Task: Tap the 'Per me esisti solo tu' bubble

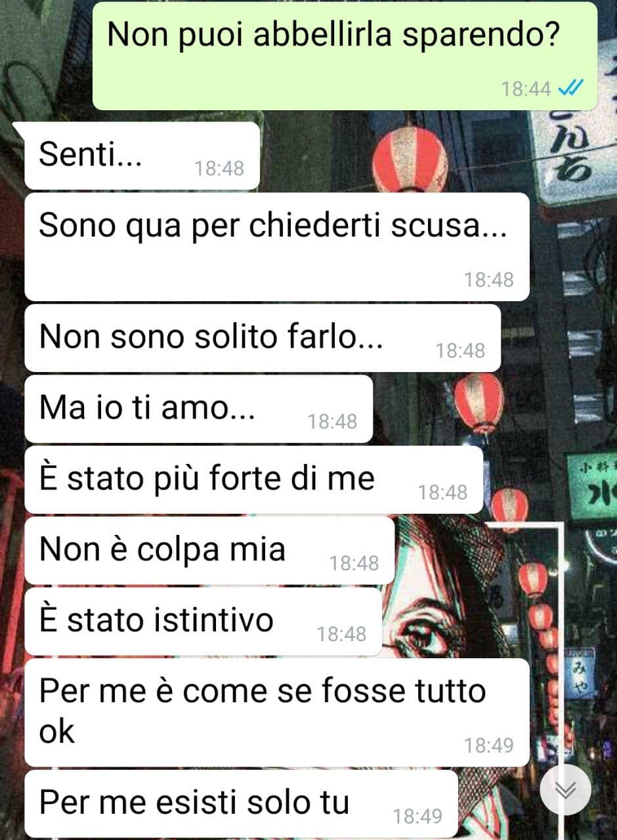Action: tap(241, 804)
